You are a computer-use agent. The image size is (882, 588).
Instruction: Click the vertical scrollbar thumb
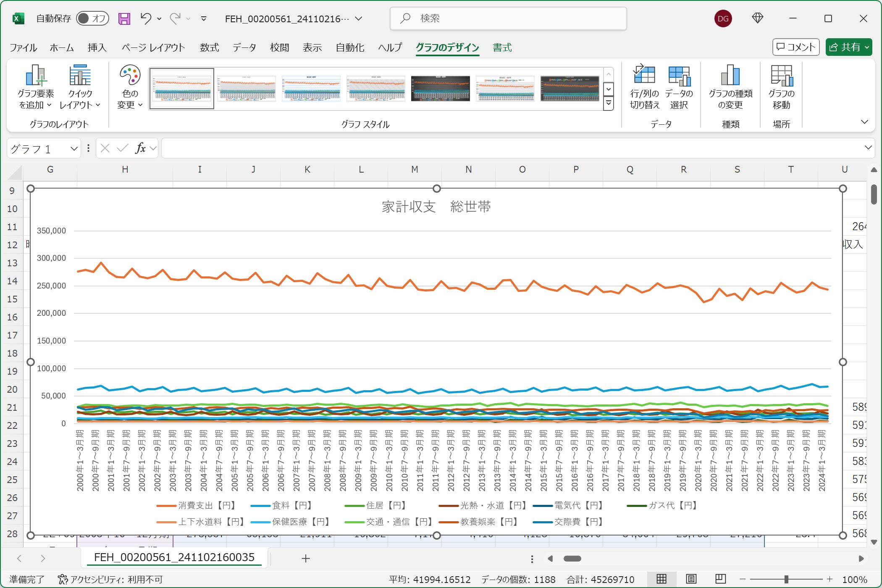point(874,194)
